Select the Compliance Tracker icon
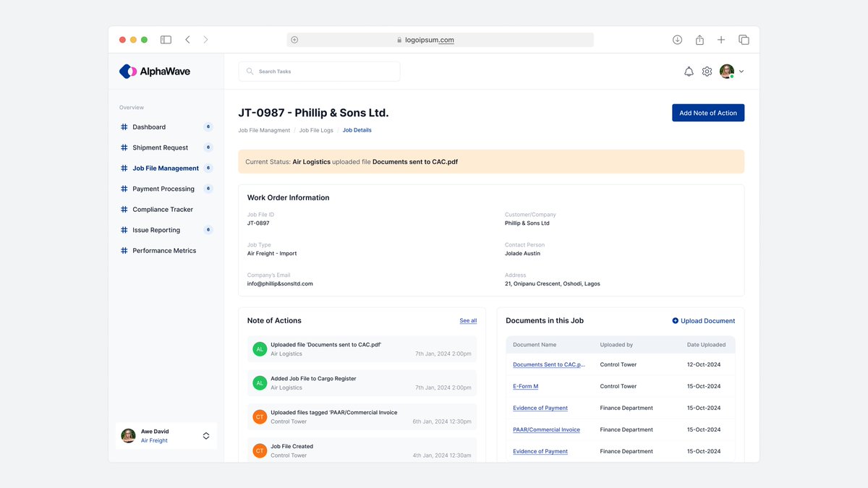Screen dimensions: 868x488 [x=124, y=209]
